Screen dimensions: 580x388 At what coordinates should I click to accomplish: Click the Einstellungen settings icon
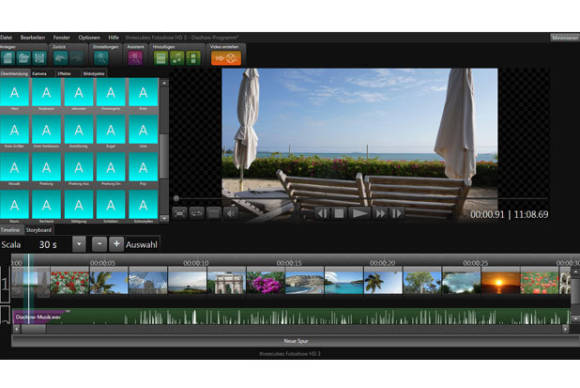101,58
